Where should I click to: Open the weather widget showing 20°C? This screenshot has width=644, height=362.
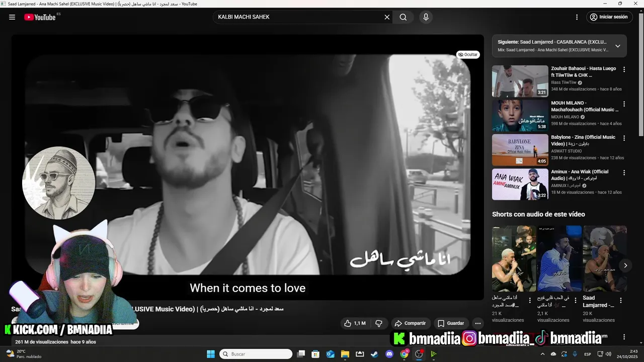(x=23, y=354)
